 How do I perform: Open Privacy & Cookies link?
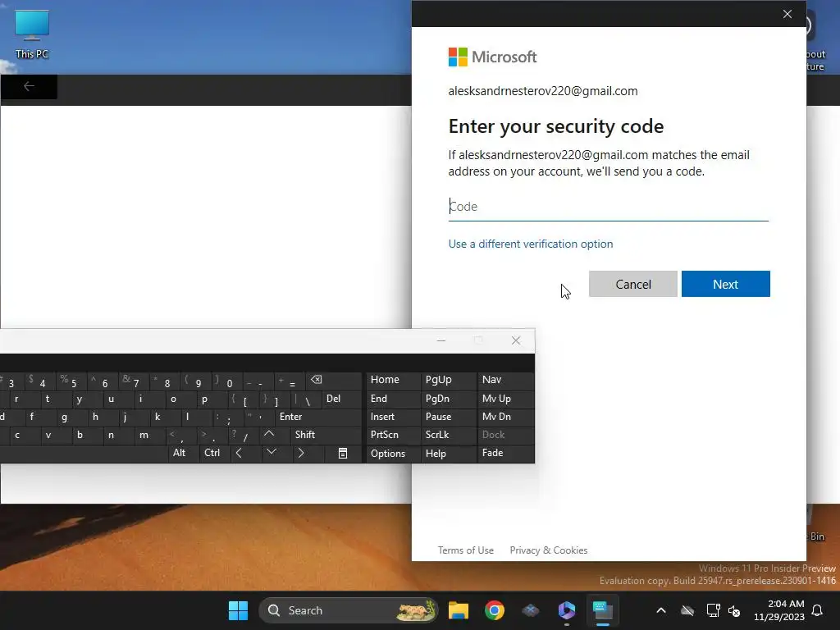pyautogui.click(x=549, y=550)
